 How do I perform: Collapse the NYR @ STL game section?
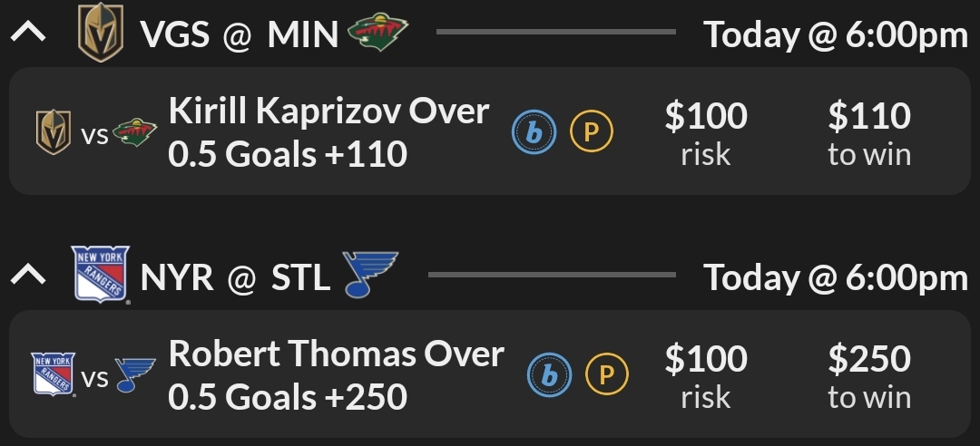[x=28, y=276]
